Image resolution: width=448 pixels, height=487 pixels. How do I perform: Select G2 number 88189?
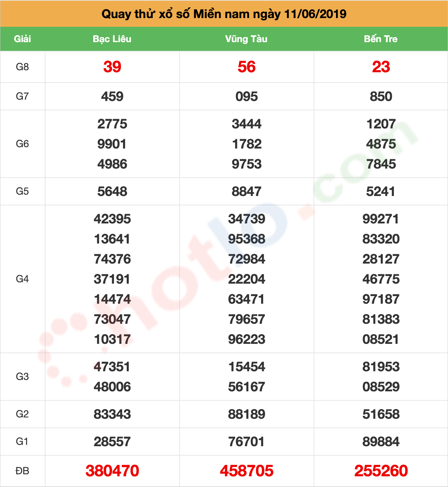(247, 414)
